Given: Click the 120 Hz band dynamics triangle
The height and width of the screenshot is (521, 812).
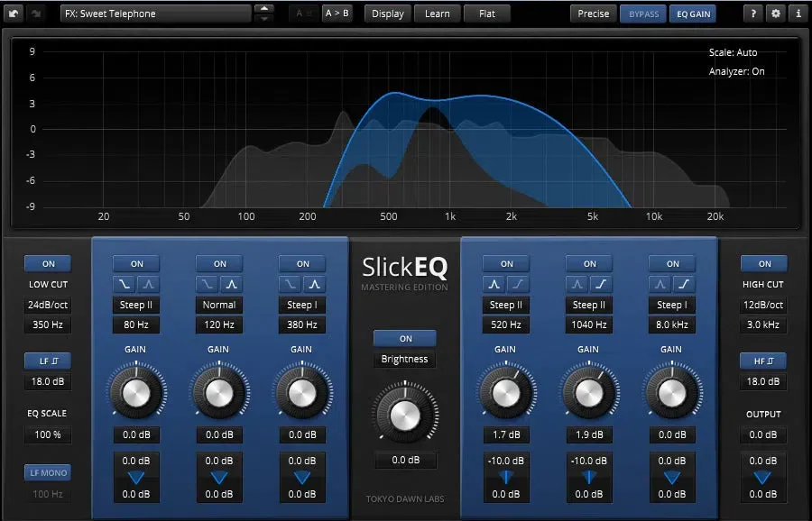Looking at the screenshot, I should tap(219, 478).
